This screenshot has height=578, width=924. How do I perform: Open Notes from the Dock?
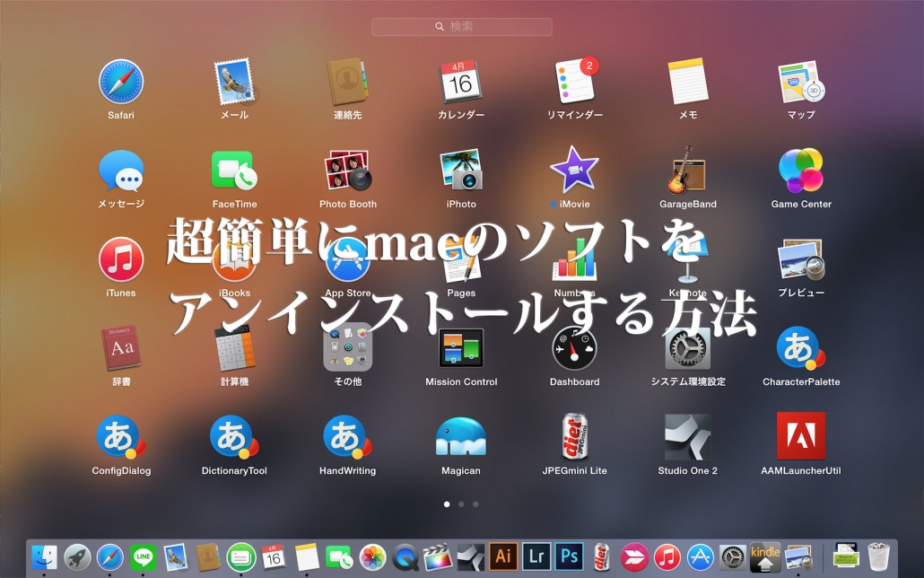click(307, 556)
